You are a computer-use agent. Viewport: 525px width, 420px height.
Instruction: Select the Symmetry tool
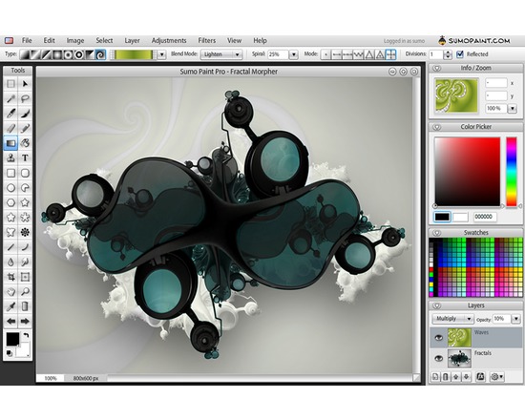pos(25,232)
